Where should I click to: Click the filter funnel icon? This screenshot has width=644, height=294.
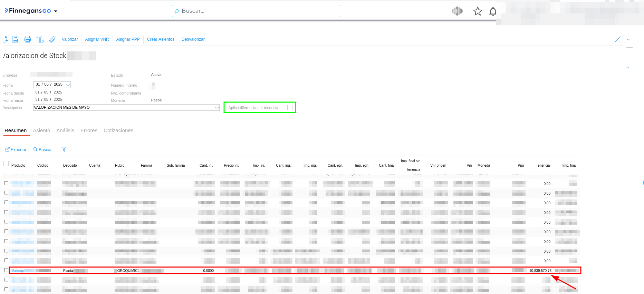pos(64,149)
